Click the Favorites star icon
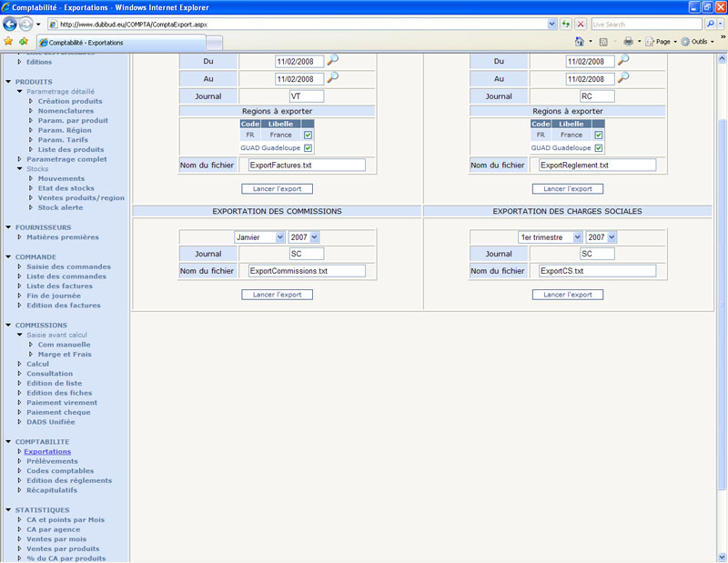The width and height of the screenshot is (728, 563). click(9, 42)
